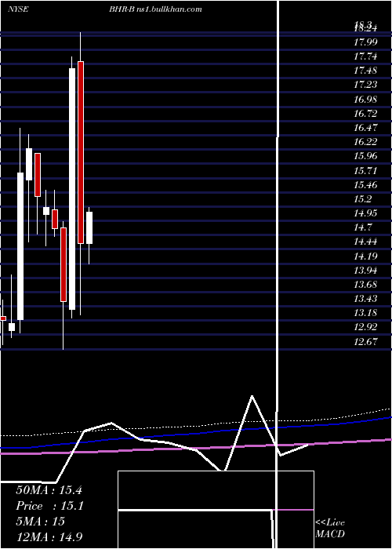This screenshot has width=392, height=549.
Task: Select the tallest red candlestick body
Action: [81, 152]
